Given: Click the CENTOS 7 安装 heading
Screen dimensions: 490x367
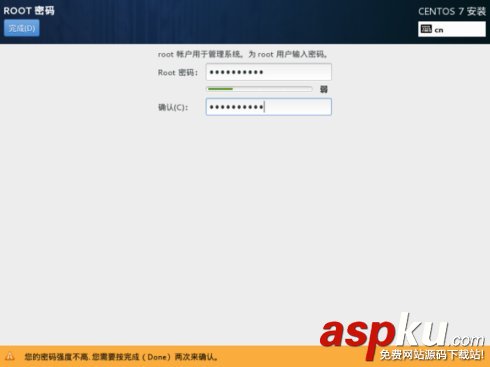Looking at the screenshot, I should [452, 12].
